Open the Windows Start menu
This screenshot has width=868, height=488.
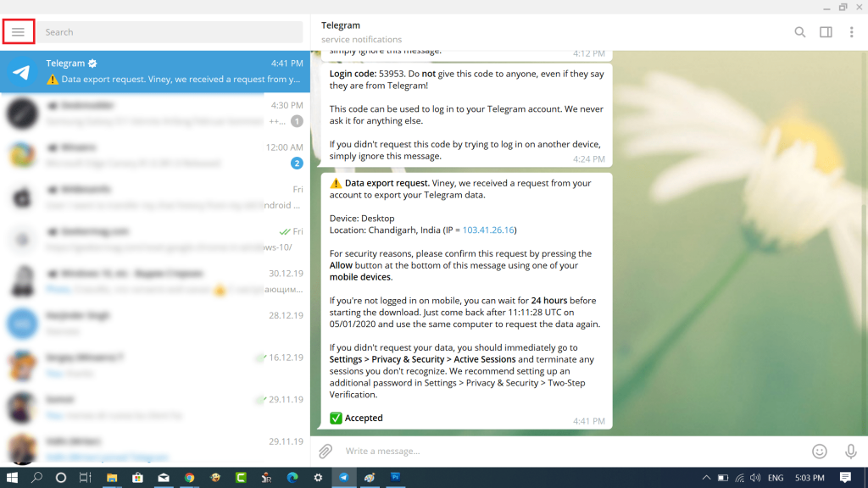coord(12,478)
